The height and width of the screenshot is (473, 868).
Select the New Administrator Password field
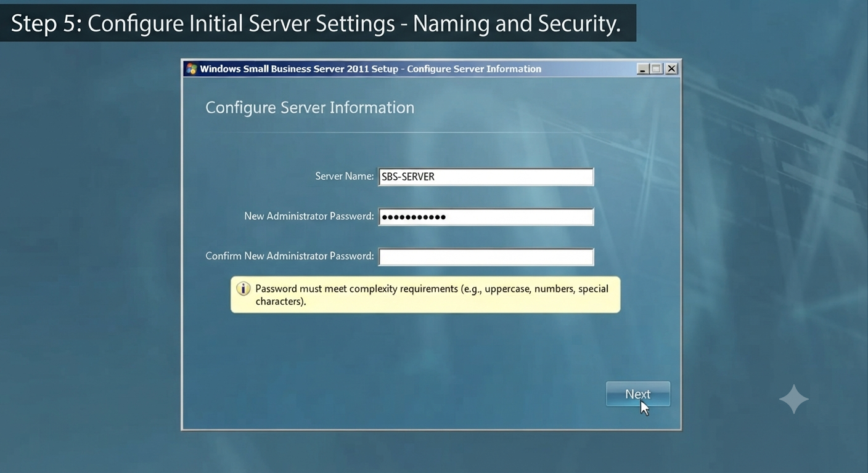(x=486, y=217)
